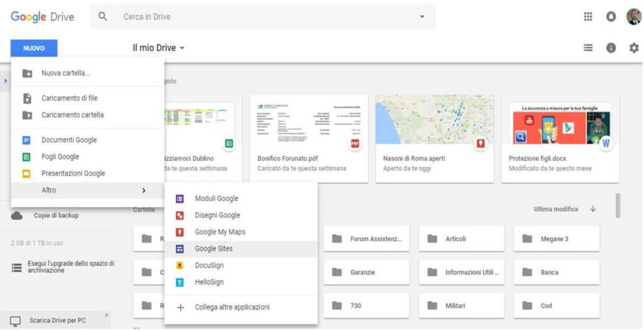Open the Articoli folder
The width and height of the screenshot is (644, 331).
[x=462, y=239]
